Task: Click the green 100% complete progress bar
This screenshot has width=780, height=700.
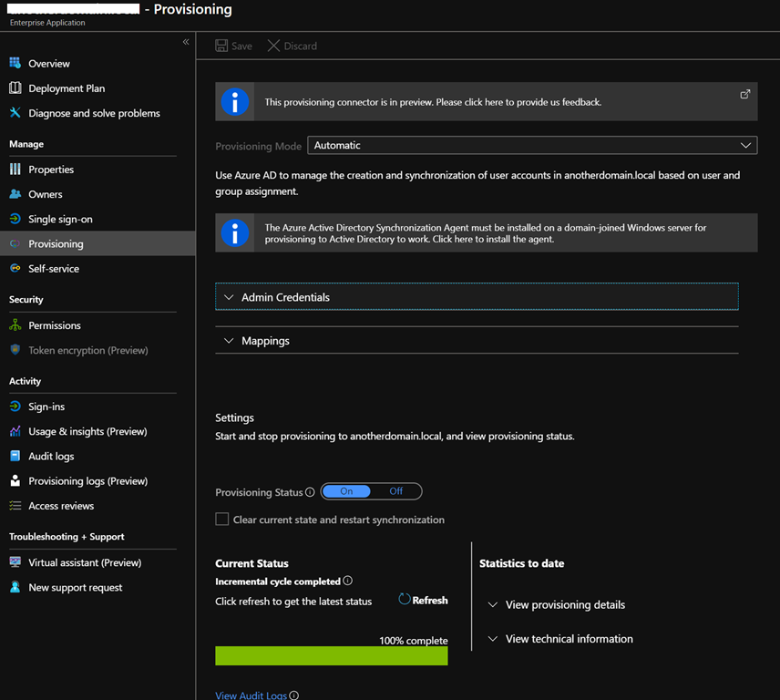Action: coord(332,656)
